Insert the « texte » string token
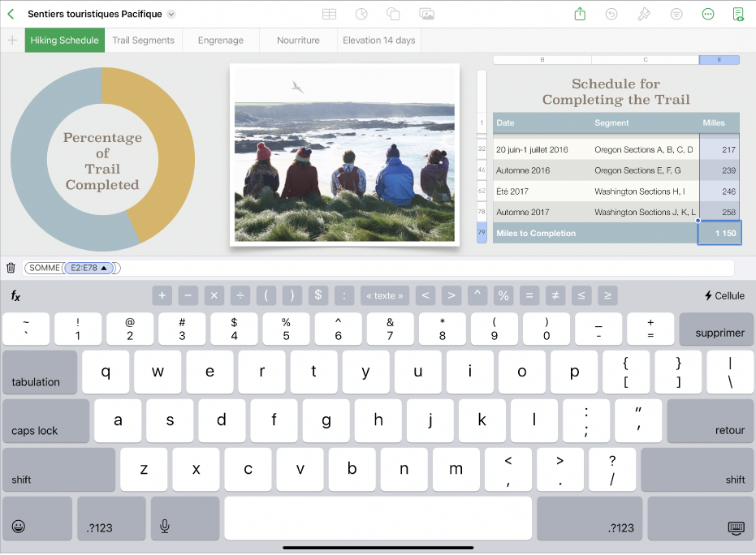Image resolution: width=756 pixels, height=555 pixels. [385, 296]
